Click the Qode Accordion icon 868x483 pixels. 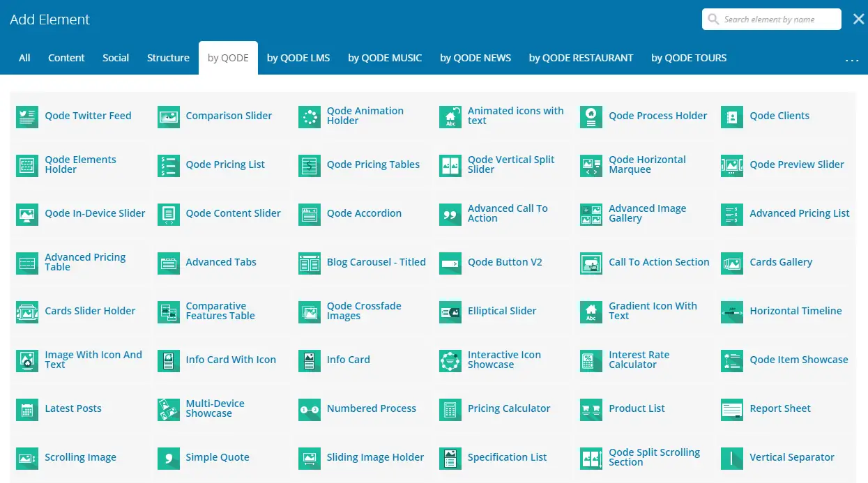[310, 214]
